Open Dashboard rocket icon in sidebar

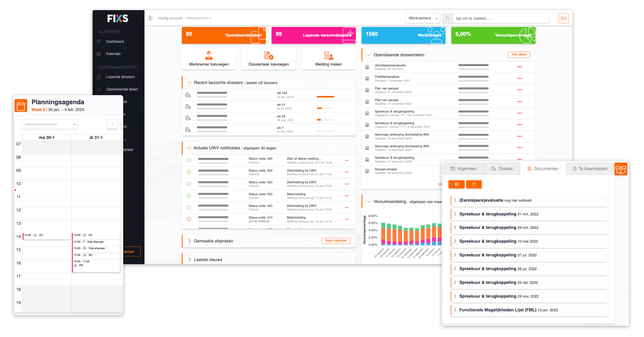99,41
